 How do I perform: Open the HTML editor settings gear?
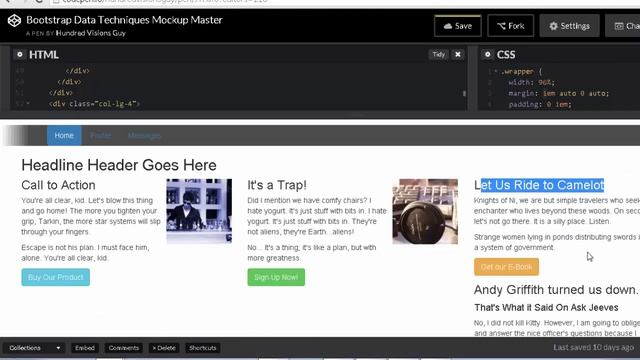19,54
